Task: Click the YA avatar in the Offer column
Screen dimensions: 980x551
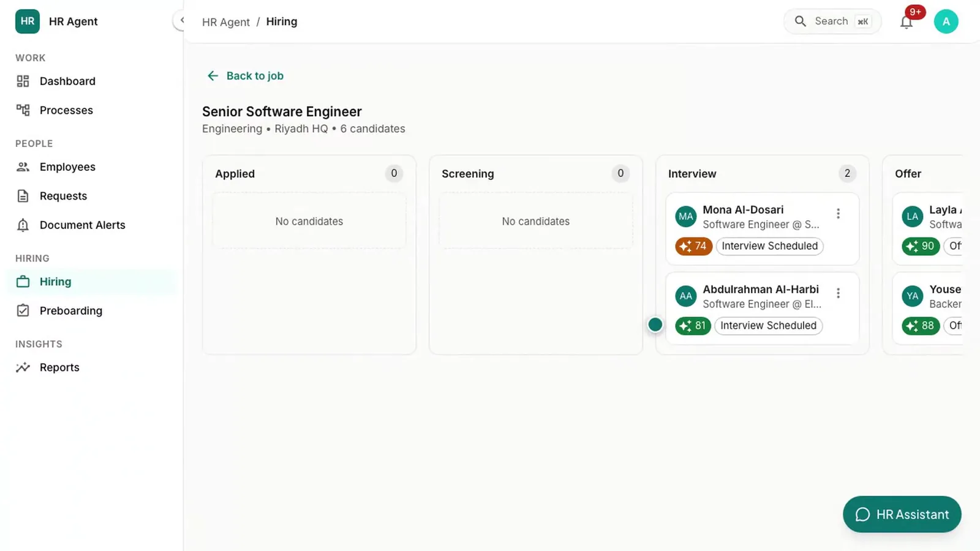Action: [x=913, y=296]
